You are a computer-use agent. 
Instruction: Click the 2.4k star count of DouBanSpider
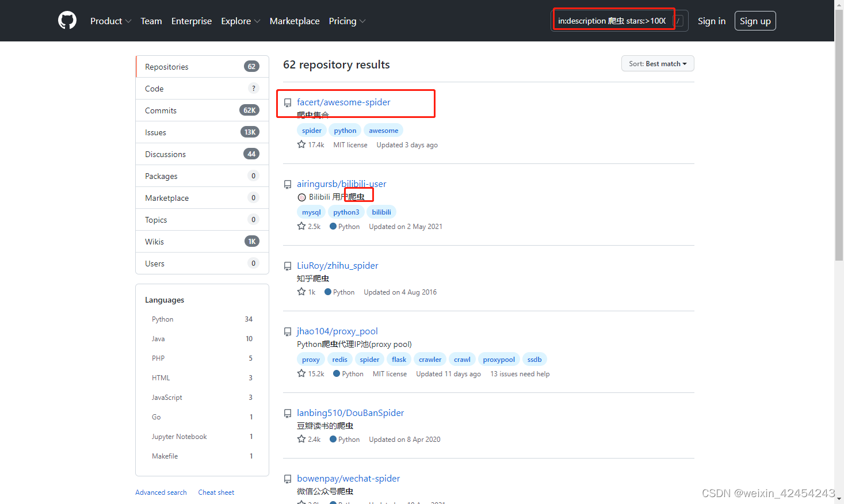click(309, 439)
